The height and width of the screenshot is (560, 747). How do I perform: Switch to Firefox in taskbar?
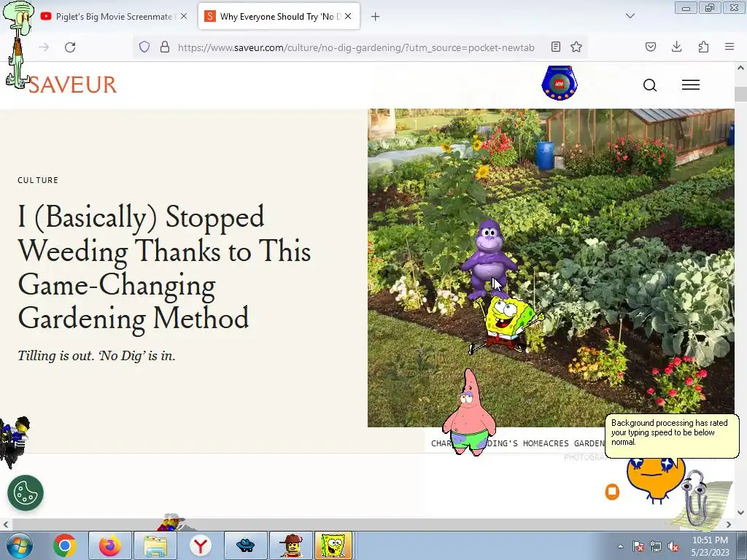[109, 545]
